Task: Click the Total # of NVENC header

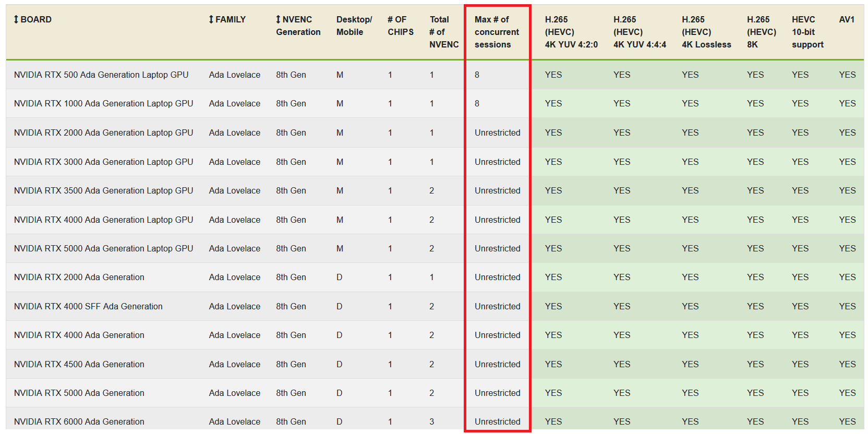Action: tap(444, 32)
